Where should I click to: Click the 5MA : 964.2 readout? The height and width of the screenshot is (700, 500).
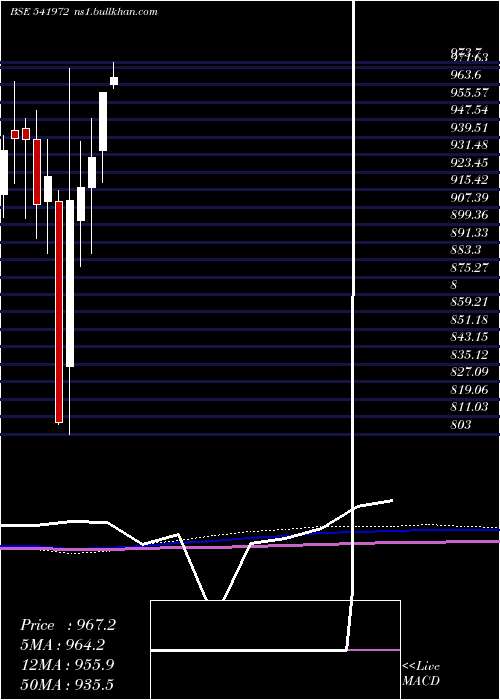65,645
